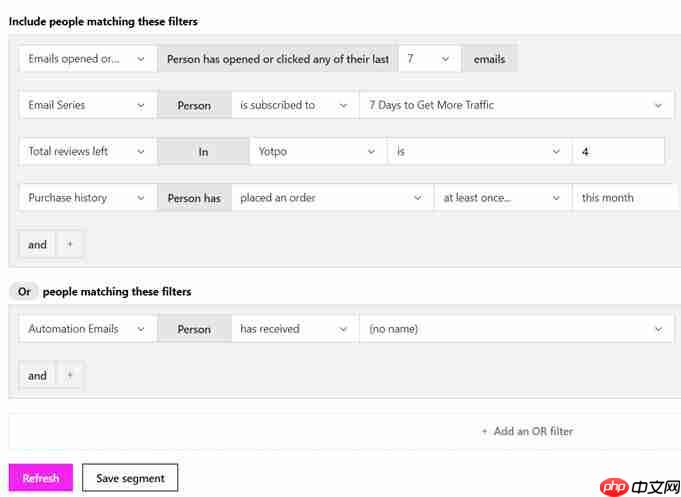Screen dimensions: 681x497
Task: Click the 'Or' toggle label before people matching filters
Action: coord(24,292)
